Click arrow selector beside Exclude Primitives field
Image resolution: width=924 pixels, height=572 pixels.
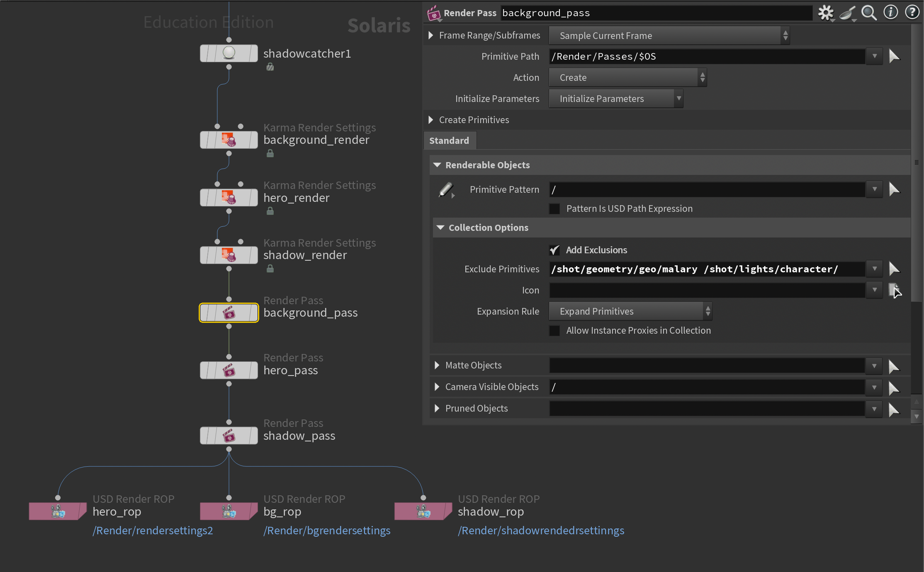894,269
